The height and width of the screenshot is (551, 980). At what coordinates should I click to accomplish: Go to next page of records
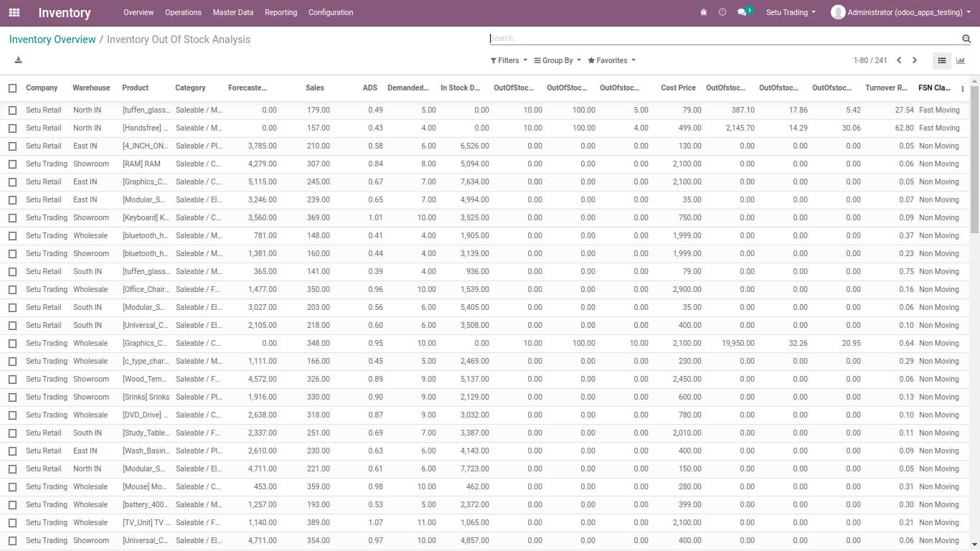[915, 60]
